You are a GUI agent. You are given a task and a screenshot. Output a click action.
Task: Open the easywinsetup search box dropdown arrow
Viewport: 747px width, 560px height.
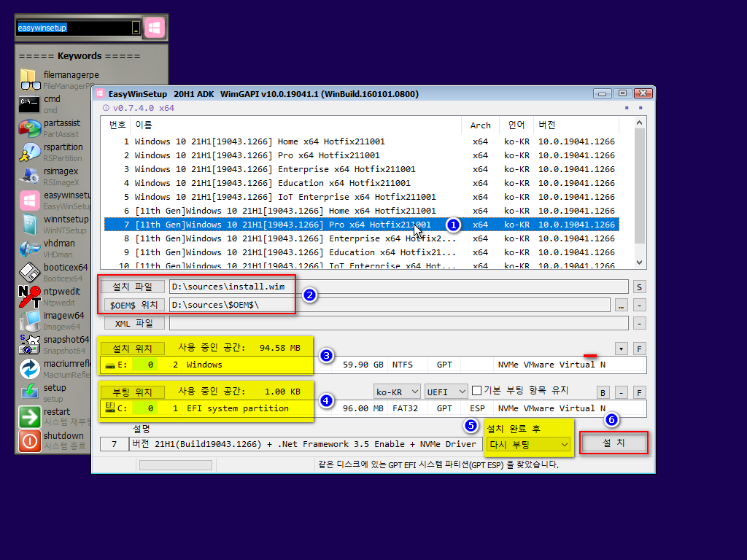pos(136,28)
